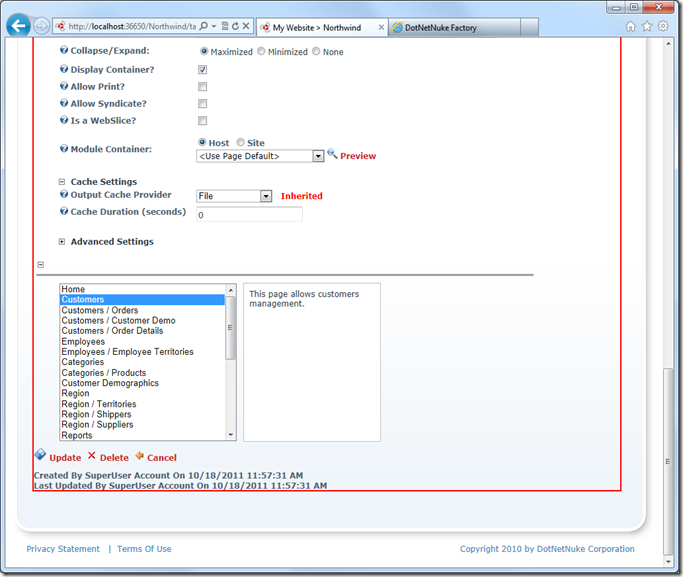Screen dimensions: 683x577
Task: Click the Preview magnifier icon
Action: click(332, 154)
